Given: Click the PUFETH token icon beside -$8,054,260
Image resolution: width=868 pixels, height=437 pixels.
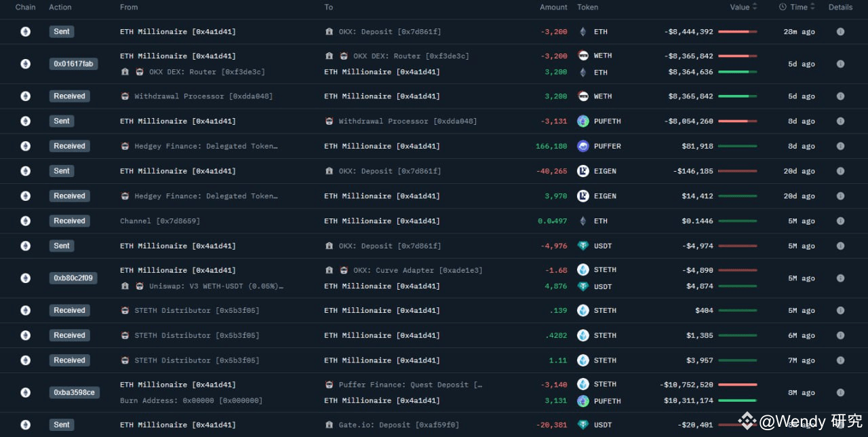Looking at the screenshot, I should [x=583, y=121].
